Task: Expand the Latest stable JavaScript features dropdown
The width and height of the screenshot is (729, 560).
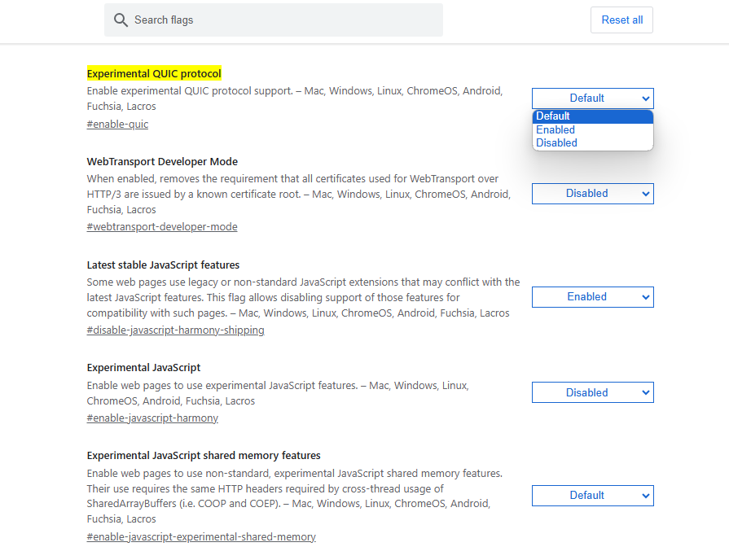Action: 592,297
